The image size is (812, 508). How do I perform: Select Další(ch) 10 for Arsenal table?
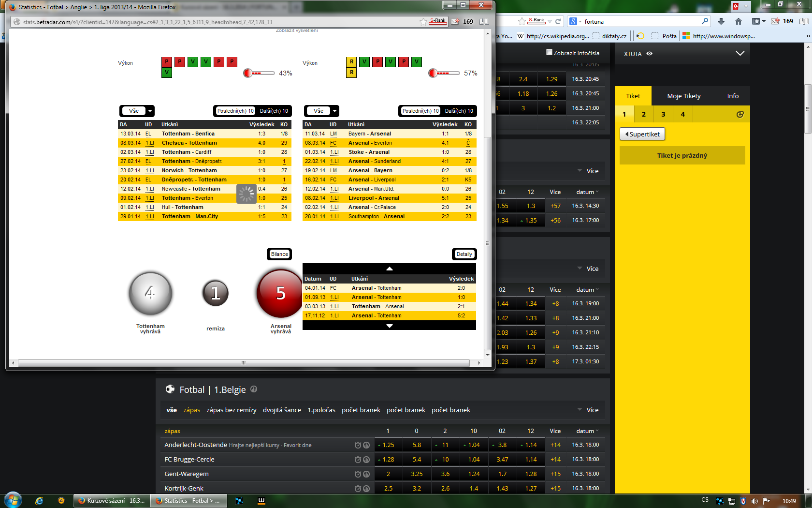[x=459, y=111]
